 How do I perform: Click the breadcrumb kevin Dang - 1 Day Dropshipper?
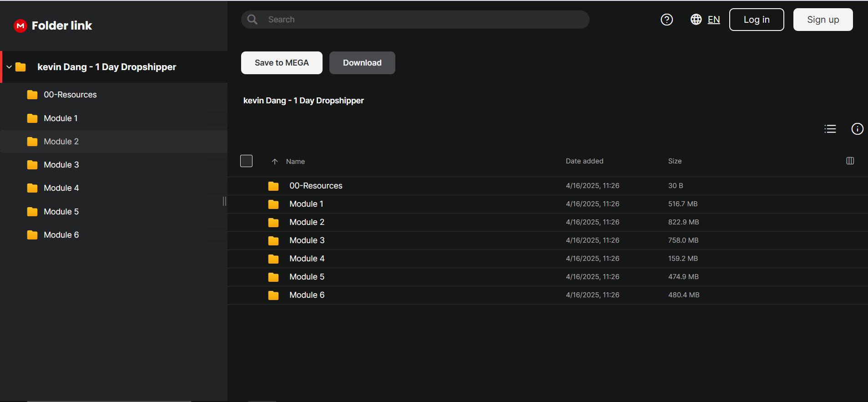pyautogui.click(x=303, y=101)
